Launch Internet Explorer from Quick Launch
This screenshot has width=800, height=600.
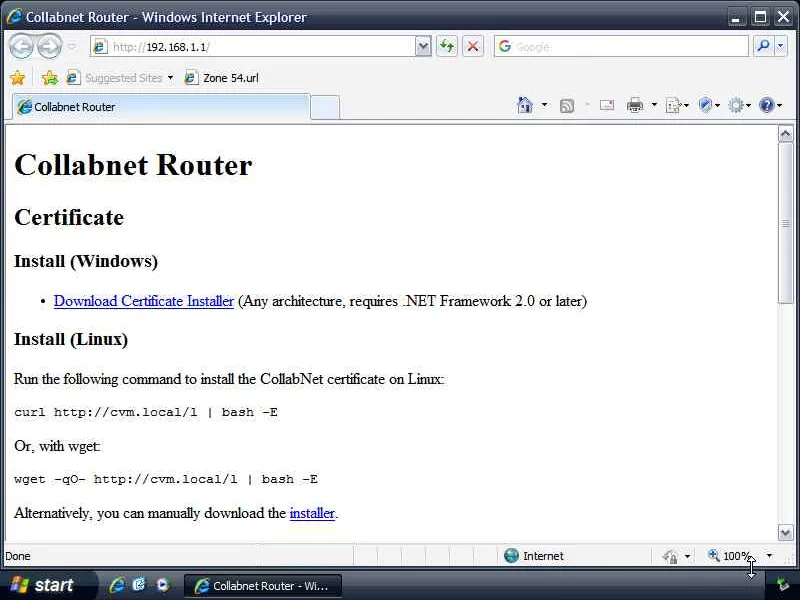tap(117, 585)
